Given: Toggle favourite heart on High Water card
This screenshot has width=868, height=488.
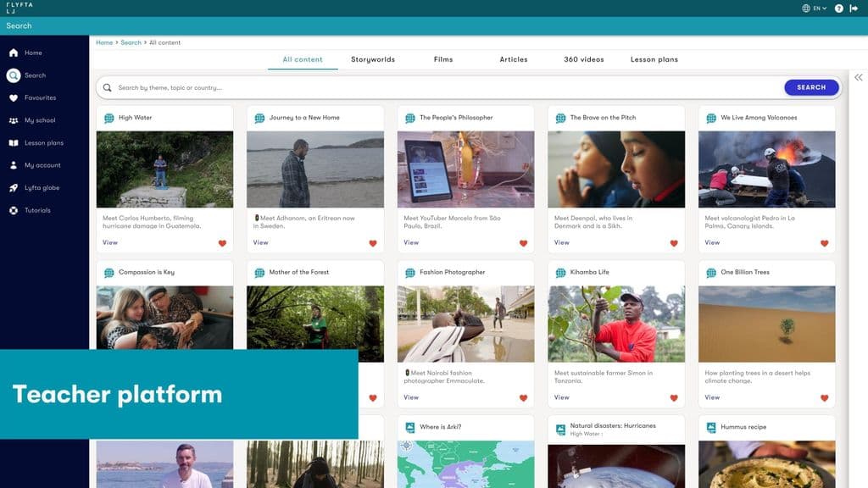Looking at the screenshot, I should tap(222, 243).
